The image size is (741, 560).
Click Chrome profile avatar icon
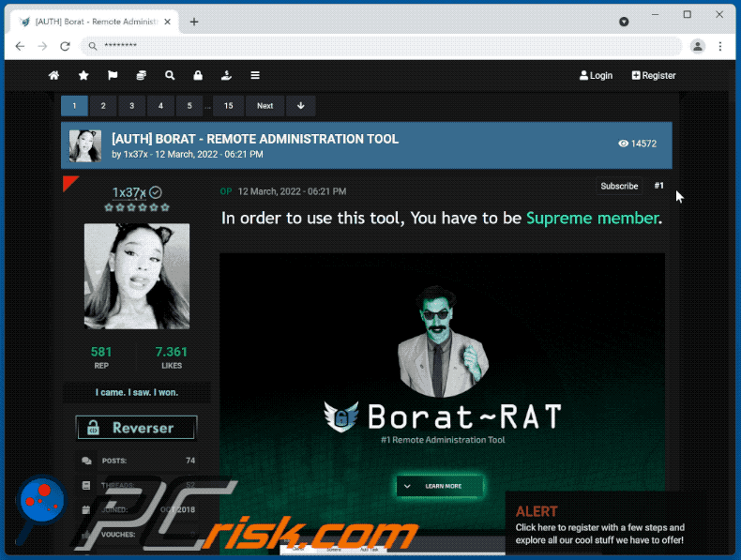698,46
